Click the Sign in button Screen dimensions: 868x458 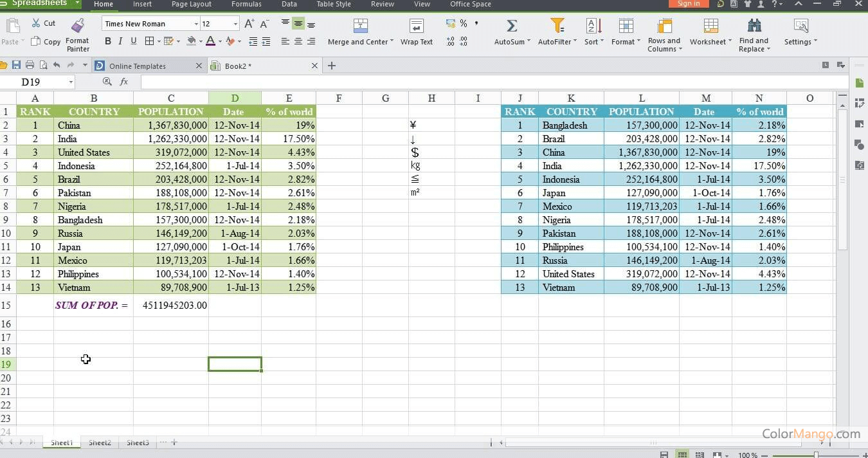tap(688, 4)
